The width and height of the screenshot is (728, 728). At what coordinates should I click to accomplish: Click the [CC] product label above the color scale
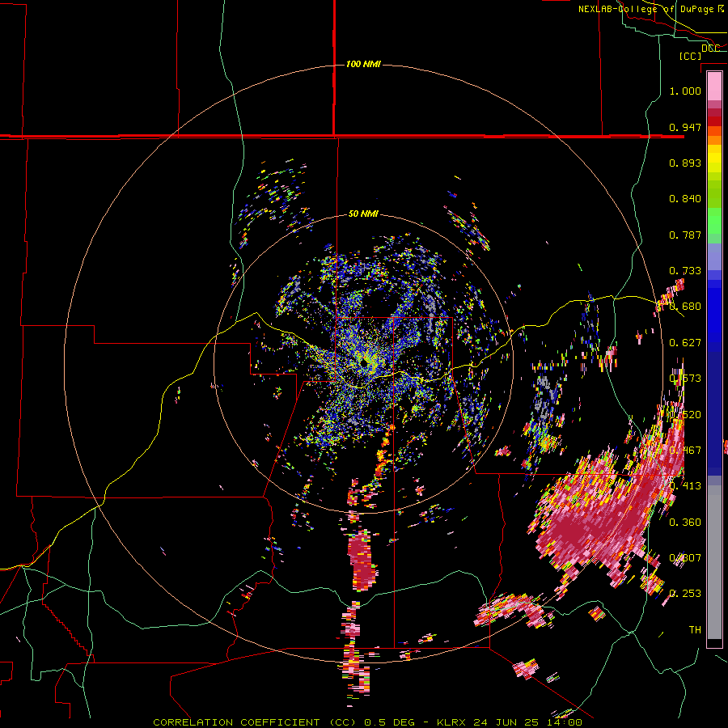pyautogui.click(x=691, y=56)
